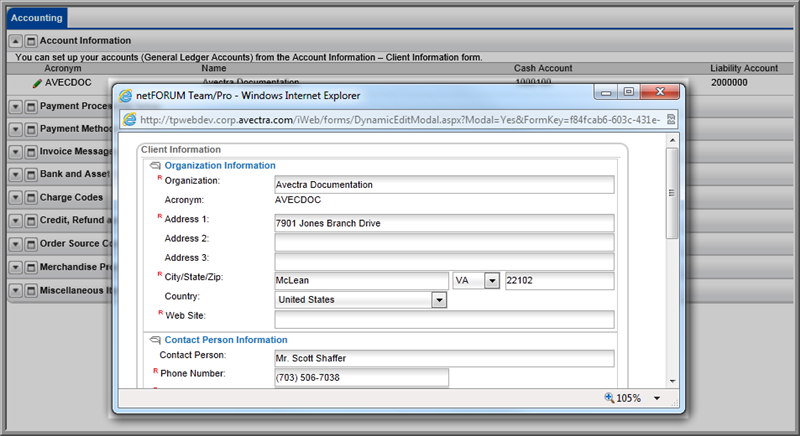This screenshot has height=436, width=800.
Task: Click the zoom magnifier icon at 105%
Action: click(609, 398)
